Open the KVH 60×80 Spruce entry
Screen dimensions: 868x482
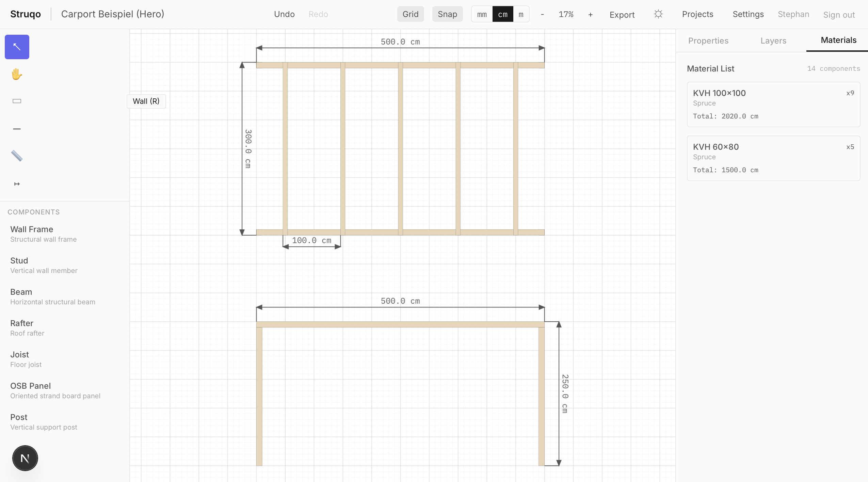pyautogui.click(x=773, y=158)
